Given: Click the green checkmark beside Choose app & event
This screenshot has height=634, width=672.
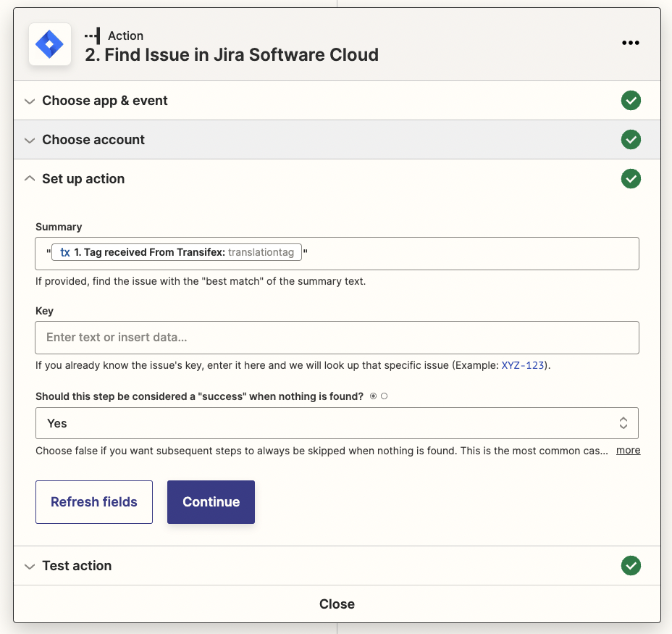Looking at the screenshot, I should point(631,101).
